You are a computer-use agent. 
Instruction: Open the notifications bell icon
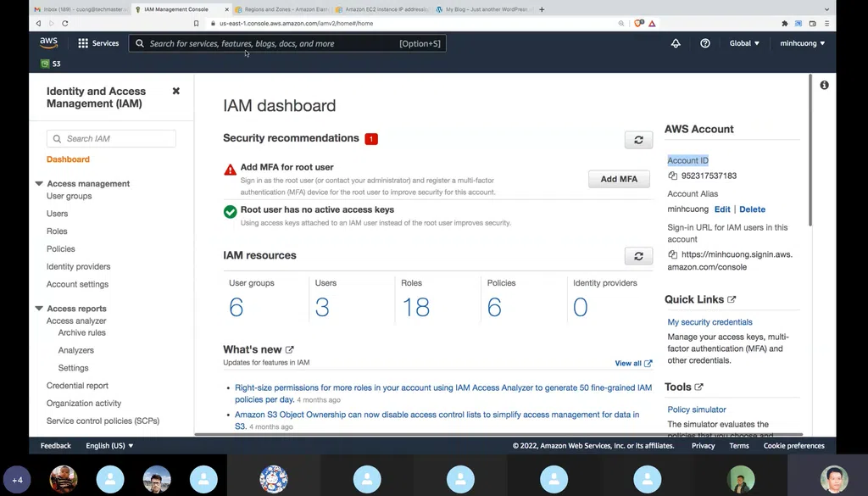[x=676, y=43]
